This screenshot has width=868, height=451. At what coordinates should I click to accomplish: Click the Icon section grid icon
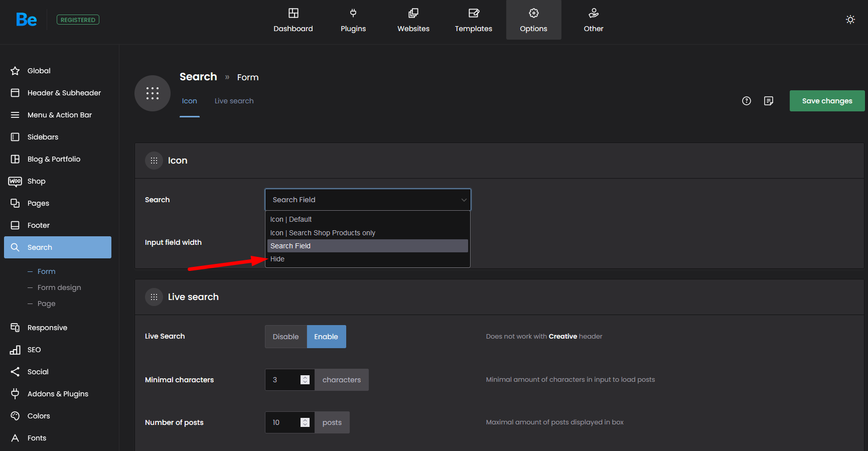(154, 161)
